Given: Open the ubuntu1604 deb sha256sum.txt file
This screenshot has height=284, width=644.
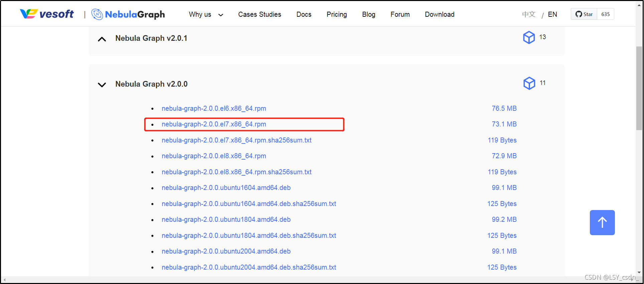Looking at the screenshot, I should 249,204.
